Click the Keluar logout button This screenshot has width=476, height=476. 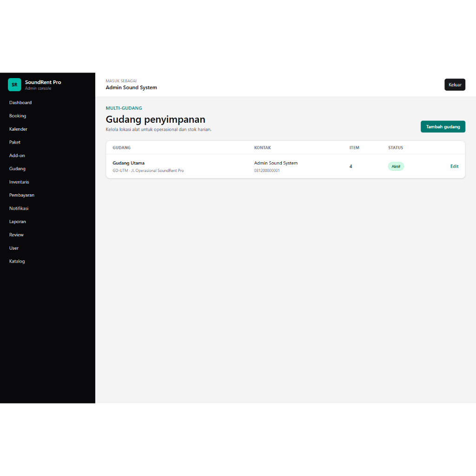pyautogui.click(x=455, y=85)
